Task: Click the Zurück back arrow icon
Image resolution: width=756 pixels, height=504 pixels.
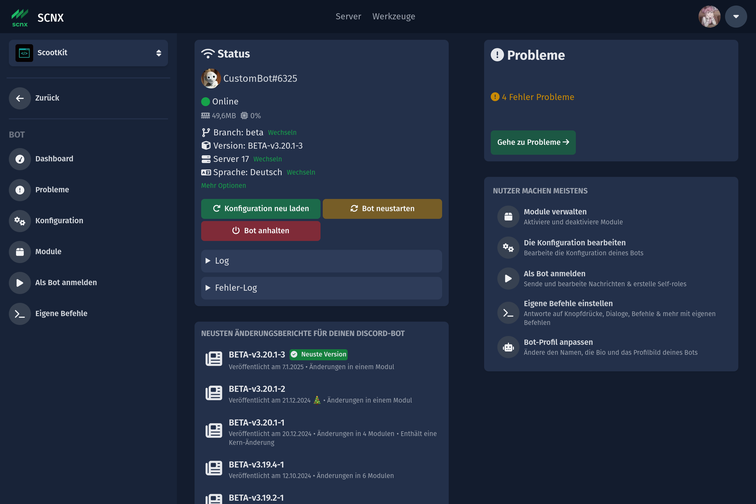Action: tap(20, 98)
